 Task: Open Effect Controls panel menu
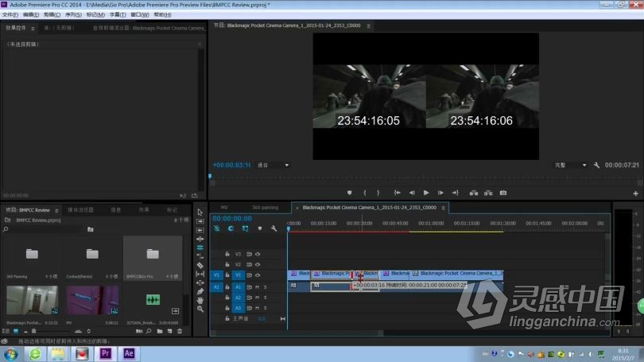33,29
